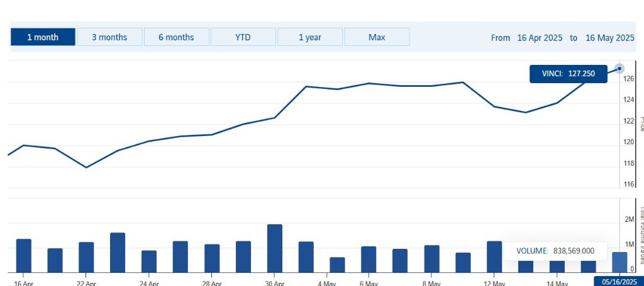Select the 1 month range tab
Screen dimensions: 644x286
tap(43, 37)
